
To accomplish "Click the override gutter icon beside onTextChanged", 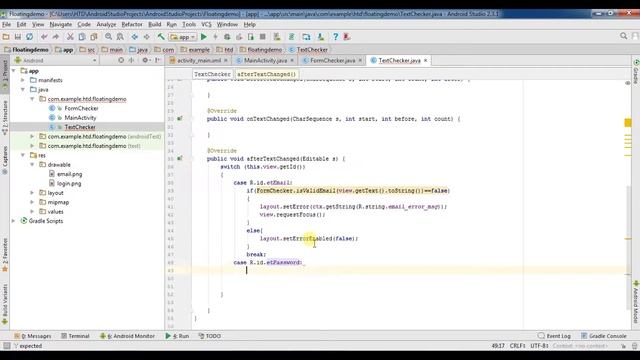I will point(180,119).
